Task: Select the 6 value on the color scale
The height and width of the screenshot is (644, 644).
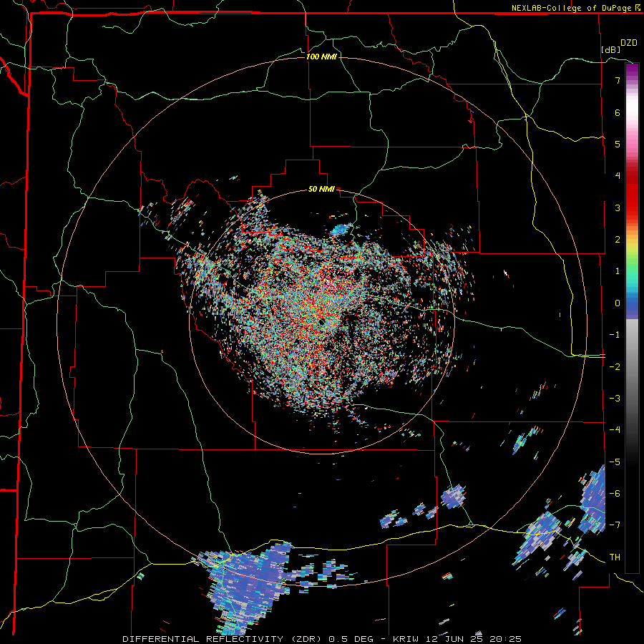Action: (x=618, y=112)
